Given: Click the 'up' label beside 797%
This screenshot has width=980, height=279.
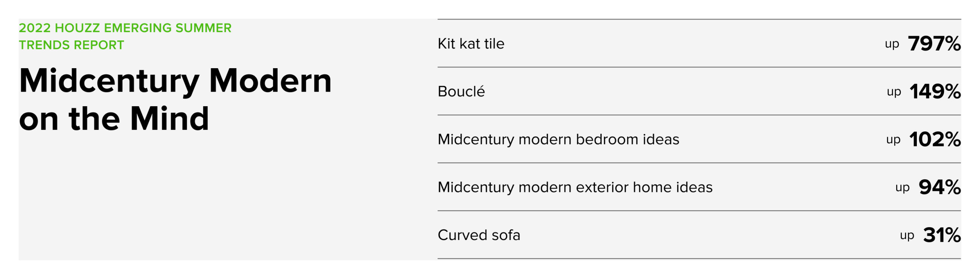Looking at the screenshot, I should [892, 44].
